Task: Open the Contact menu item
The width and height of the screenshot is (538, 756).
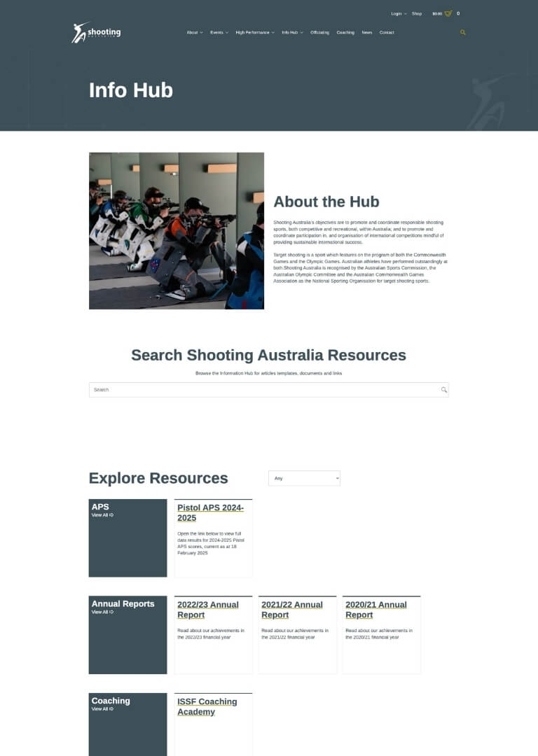Action: coord(387,32)
